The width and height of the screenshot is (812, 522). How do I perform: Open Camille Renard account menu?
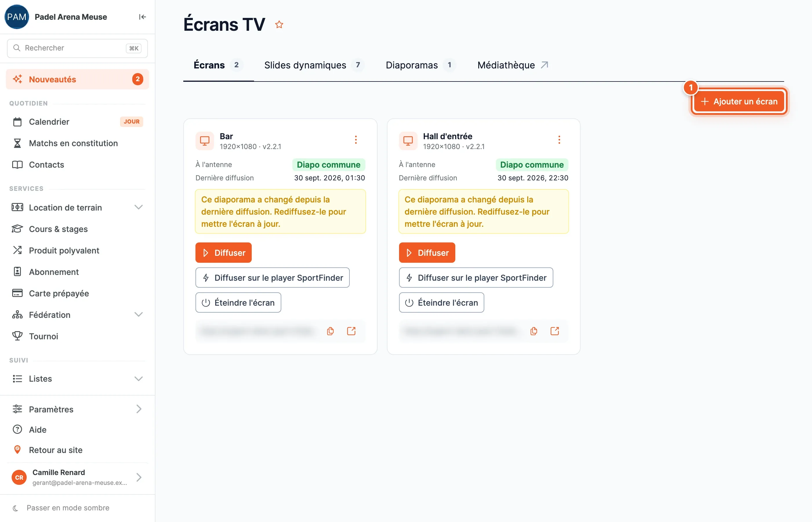click(x=77, y=477)
